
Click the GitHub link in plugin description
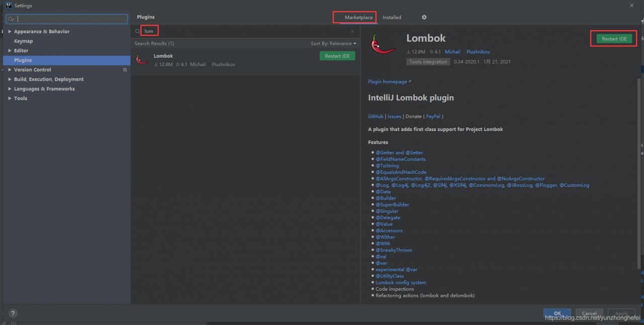pos(375,116)
